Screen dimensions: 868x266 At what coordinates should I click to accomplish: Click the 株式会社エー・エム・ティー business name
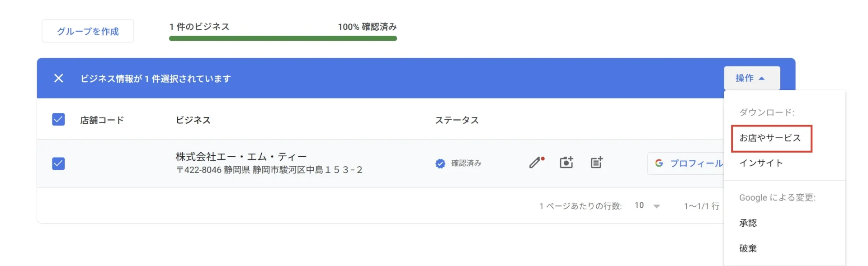[241, 157]
